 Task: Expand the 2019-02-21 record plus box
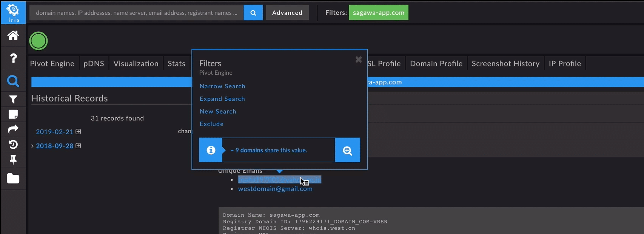pos(78,132)
